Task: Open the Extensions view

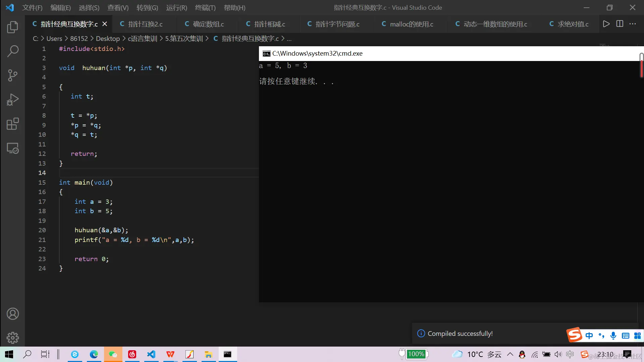Action: pos(12,124)
